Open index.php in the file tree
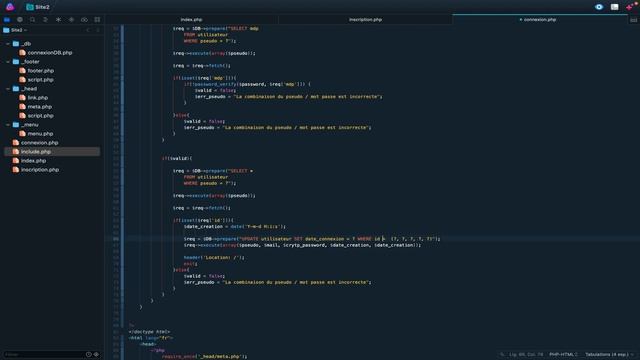 [33, 160]
